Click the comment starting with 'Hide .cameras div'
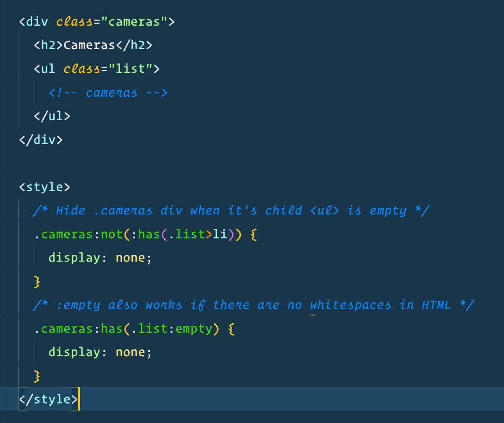504x423 pixels. 231,210
